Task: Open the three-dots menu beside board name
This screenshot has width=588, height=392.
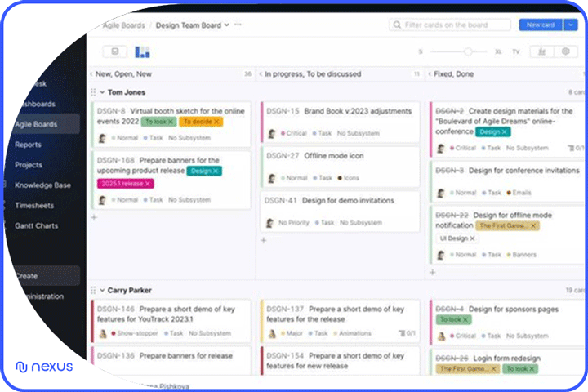Action: [238, 25]
